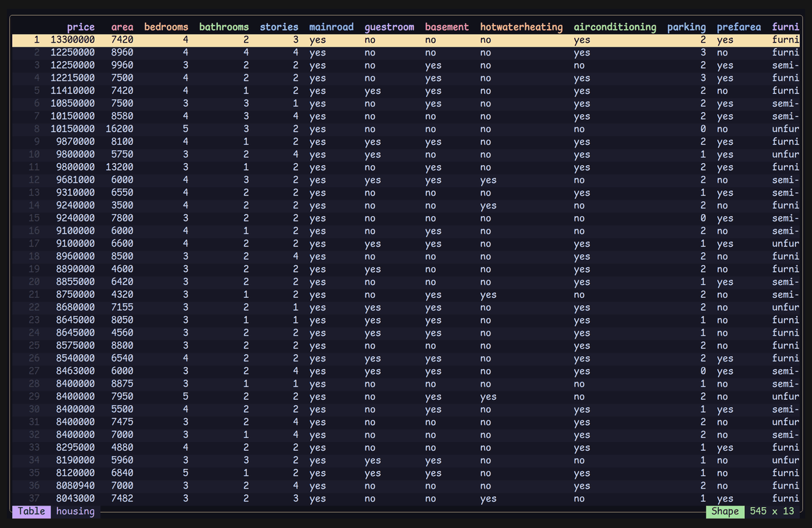The height and width of the screenshot is (528, 812).
Task: Click the area value "13200"
Action: pos(119,167)
